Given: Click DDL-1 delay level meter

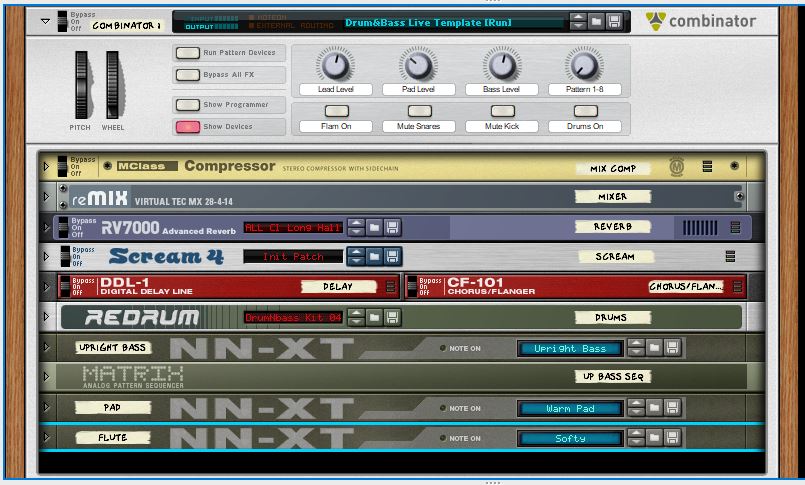Looking at the screenshot, I should [390, 286].
